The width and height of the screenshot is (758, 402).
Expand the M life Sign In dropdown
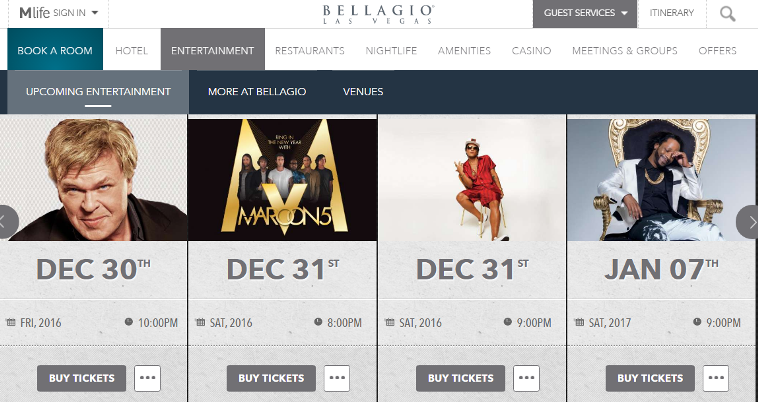pyautogui.click(x=58, y=13)
